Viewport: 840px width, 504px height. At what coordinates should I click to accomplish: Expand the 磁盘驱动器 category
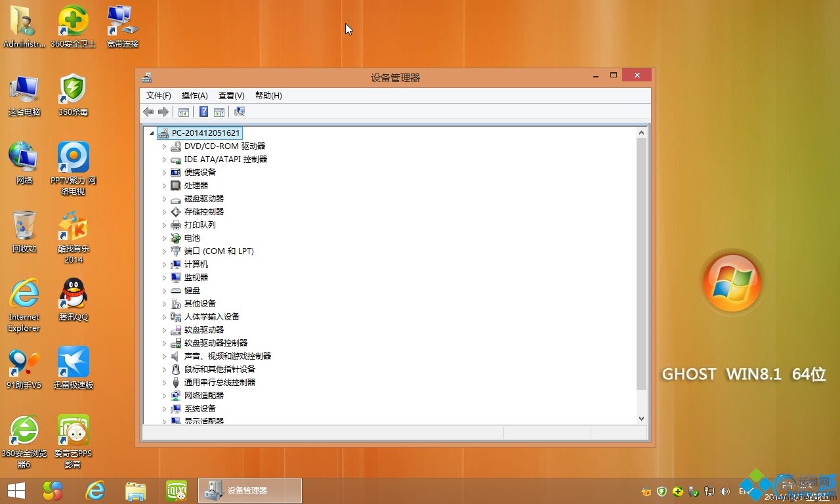(165, 199)
